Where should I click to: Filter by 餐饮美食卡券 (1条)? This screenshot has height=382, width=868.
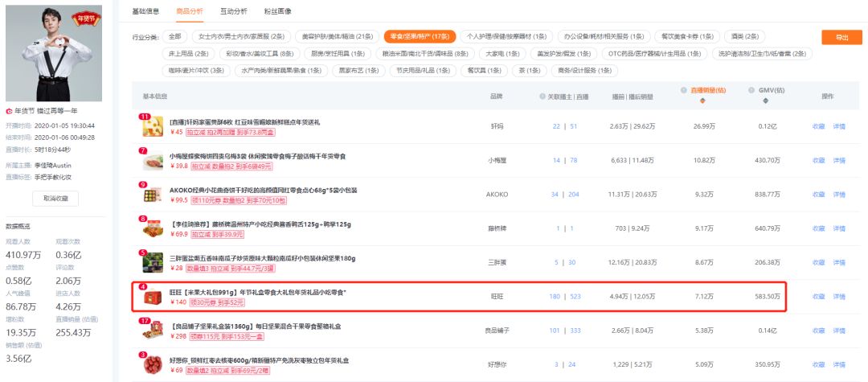[x=686, y=37]
